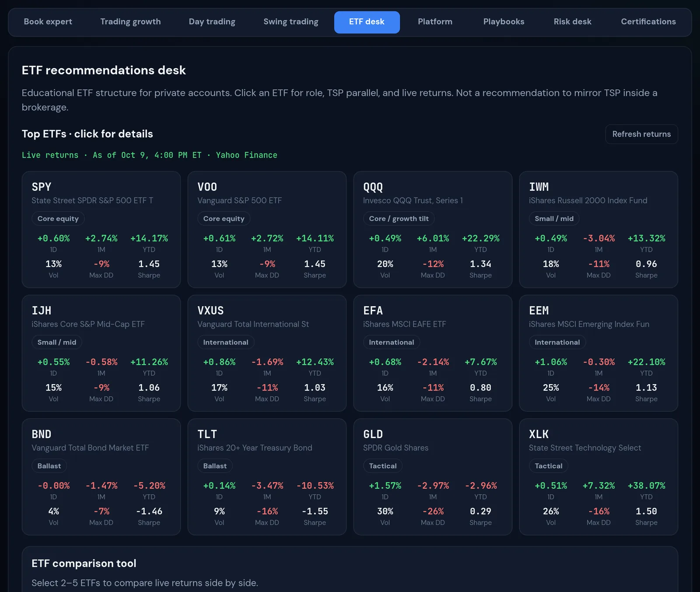Click the IJH ETF card
700x592 pixels.
pyautogui.click(x=101, y=353)
